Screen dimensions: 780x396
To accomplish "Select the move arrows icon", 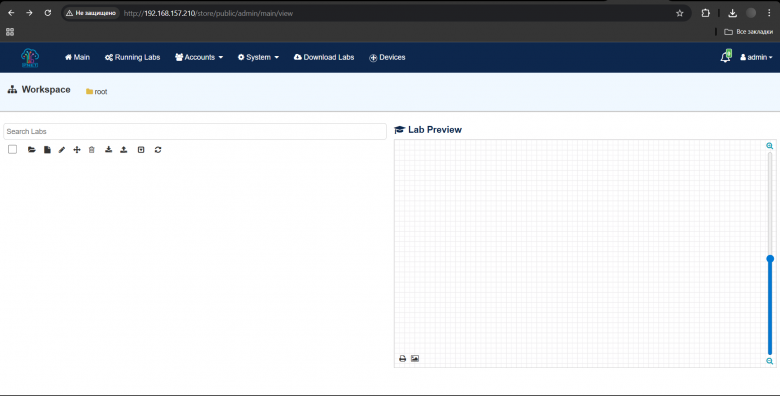I will point(77,150).
